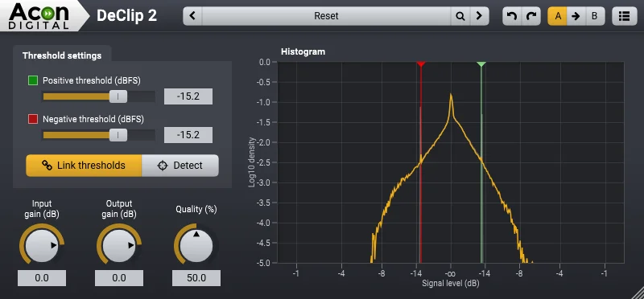Image resolution: width=644 pixels, height=299 pixels.
Task: Edit the Input gain value field
Action: pos(42,277)
